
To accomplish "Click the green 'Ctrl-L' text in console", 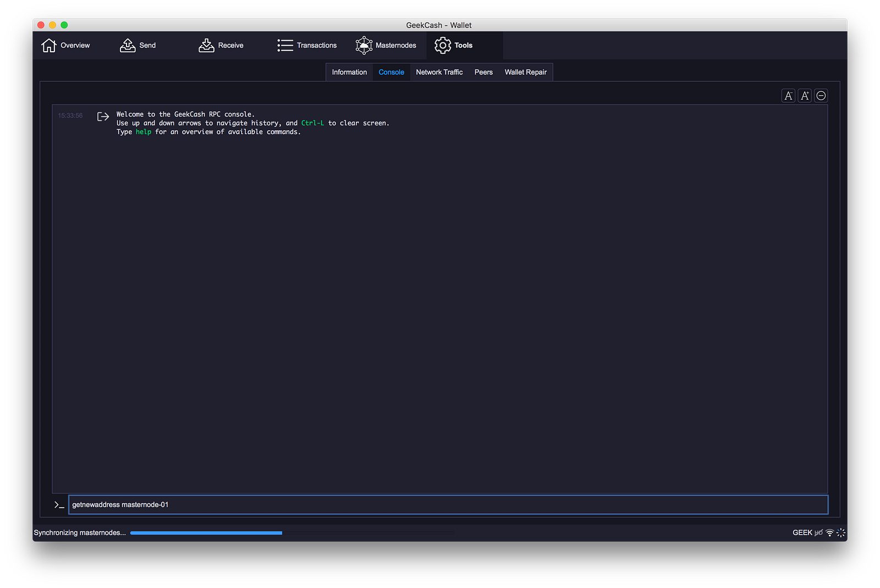I will coord(312,123).
